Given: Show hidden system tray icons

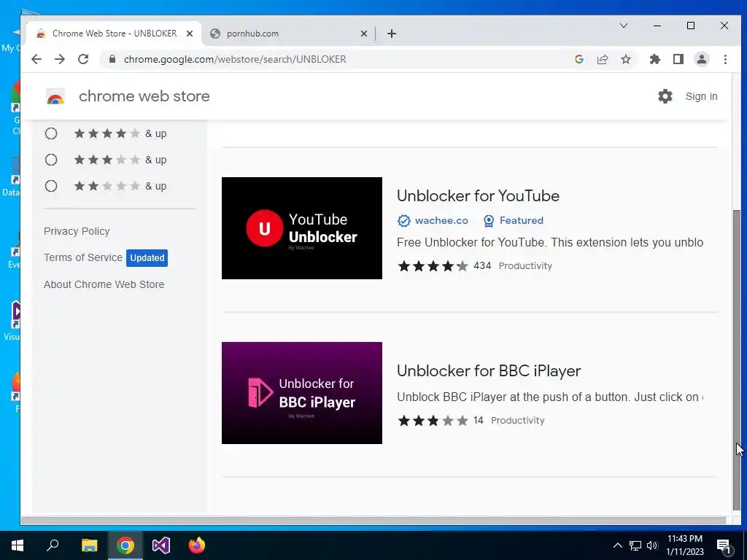Looking at the screenshot, I should click(x=617, y=545).
